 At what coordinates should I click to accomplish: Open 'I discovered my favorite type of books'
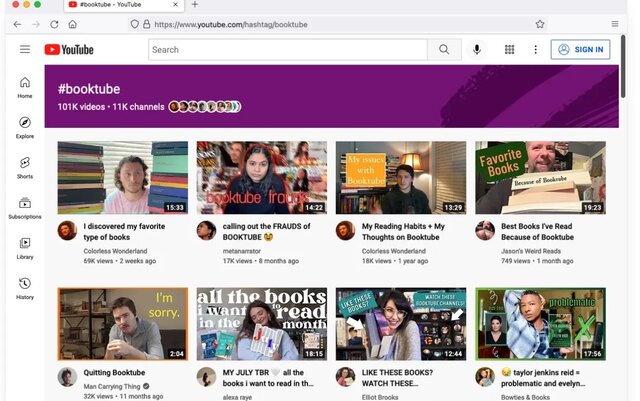point(124,232)
